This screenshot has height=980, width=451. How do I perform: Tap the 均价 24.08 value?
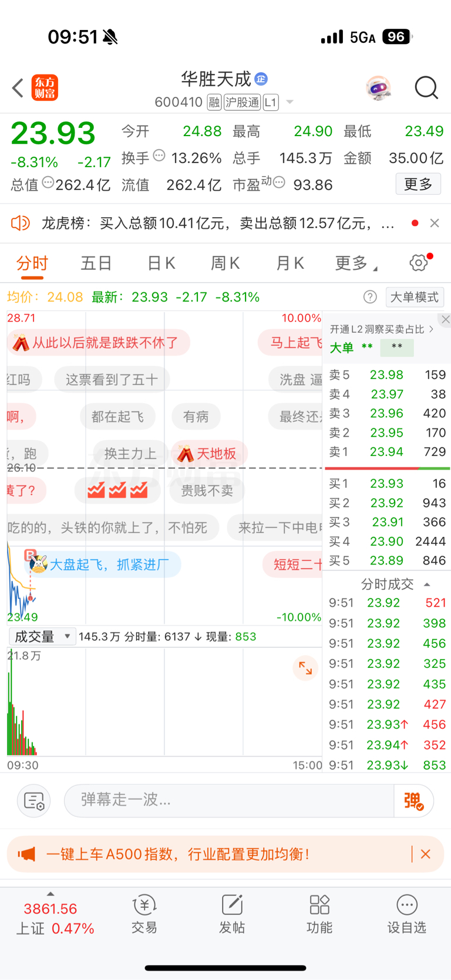[65, 297]
